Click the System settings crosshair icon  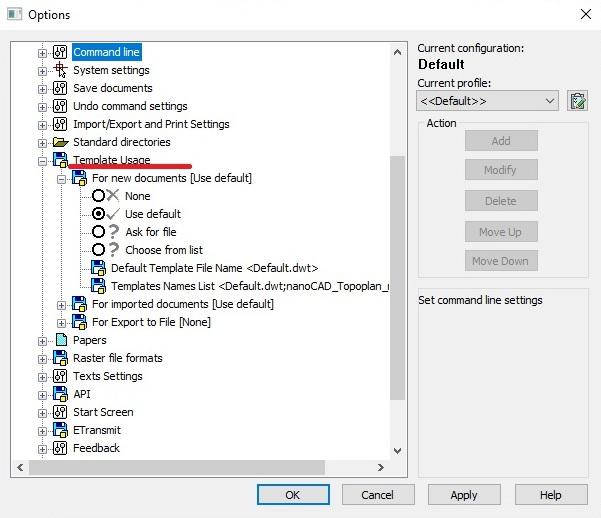[60, 70]
